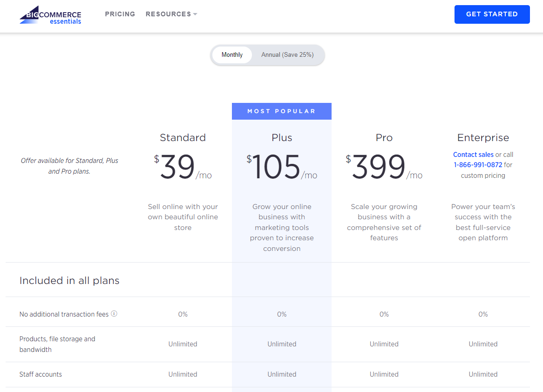
Task: Call the 1-866-991-0872 phone link
Action: tap(478, 165)
